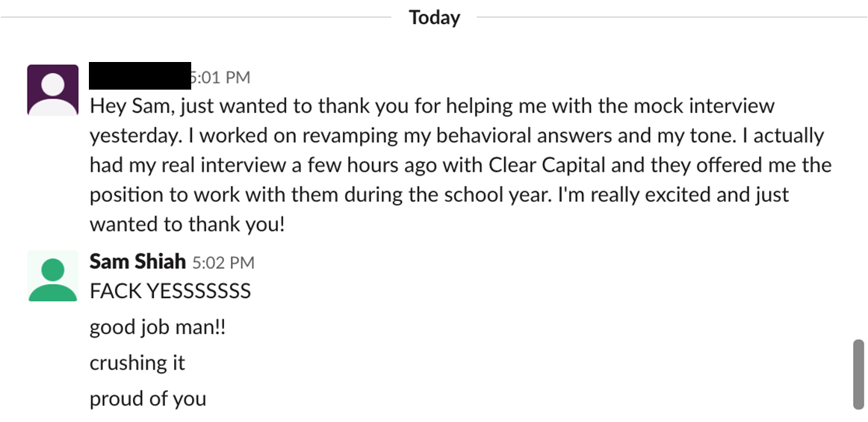Select the "FACK YESSSSSSS" message

pos(170,291)
